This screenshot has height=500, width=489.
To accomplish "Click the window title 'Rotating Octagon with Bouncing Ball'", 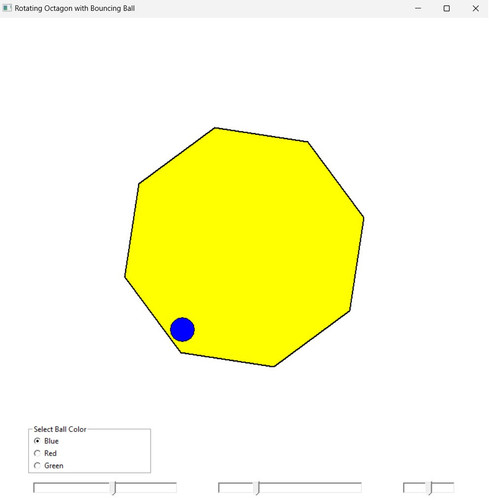I will coord(75,8).
